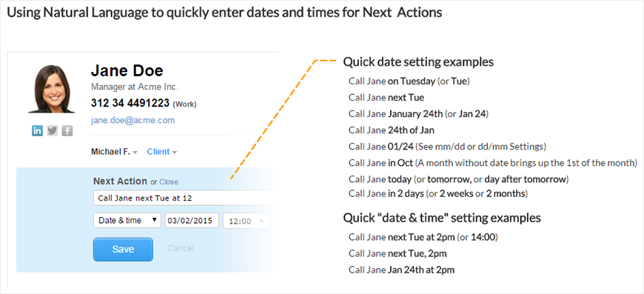Screen dimensions: 644x294
Task: Click the 312 34 4491223 work phone number
Action: point(130,103)
